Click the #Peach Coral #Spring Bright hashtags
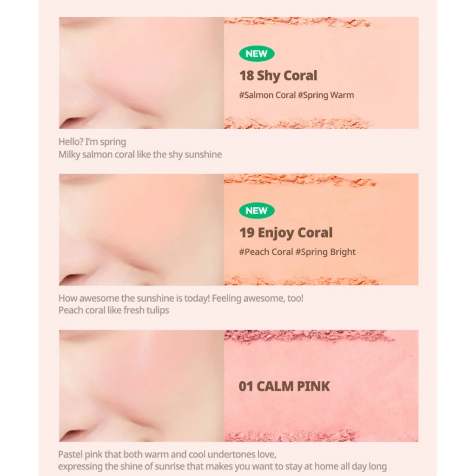476x476 pixels. [297, 252]
